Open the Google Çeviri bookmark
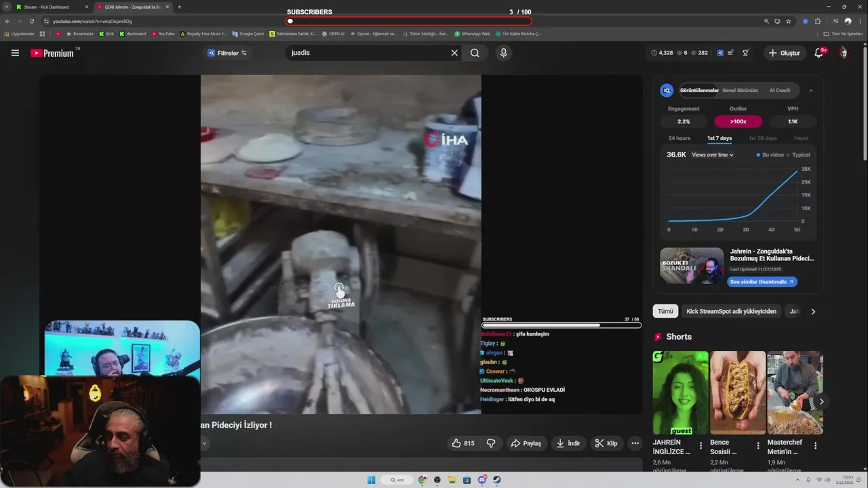The width and height of the screenshot is (868, 488). 248,33
